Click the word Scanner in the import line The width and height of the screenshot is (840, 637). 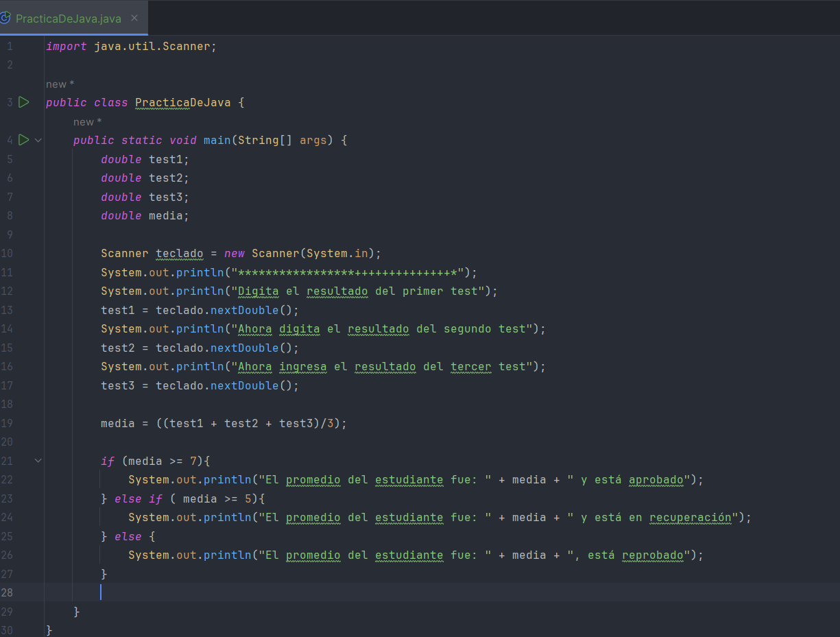(187, 47)
